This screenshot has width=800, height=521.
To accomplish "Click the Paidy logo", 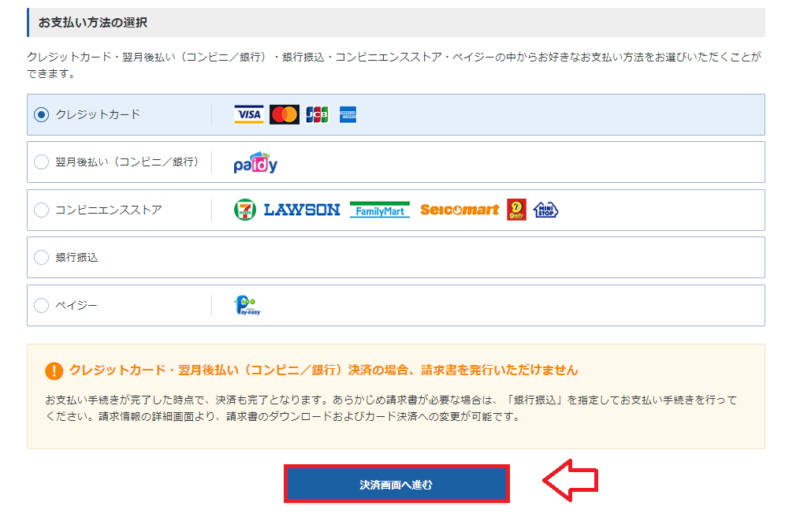I will point(256,163).
